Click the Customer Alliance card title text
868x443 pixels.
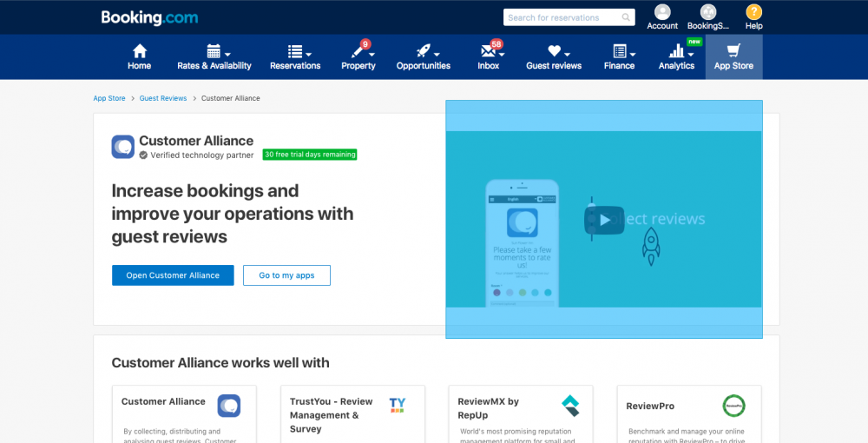click(x=163, y=401)
